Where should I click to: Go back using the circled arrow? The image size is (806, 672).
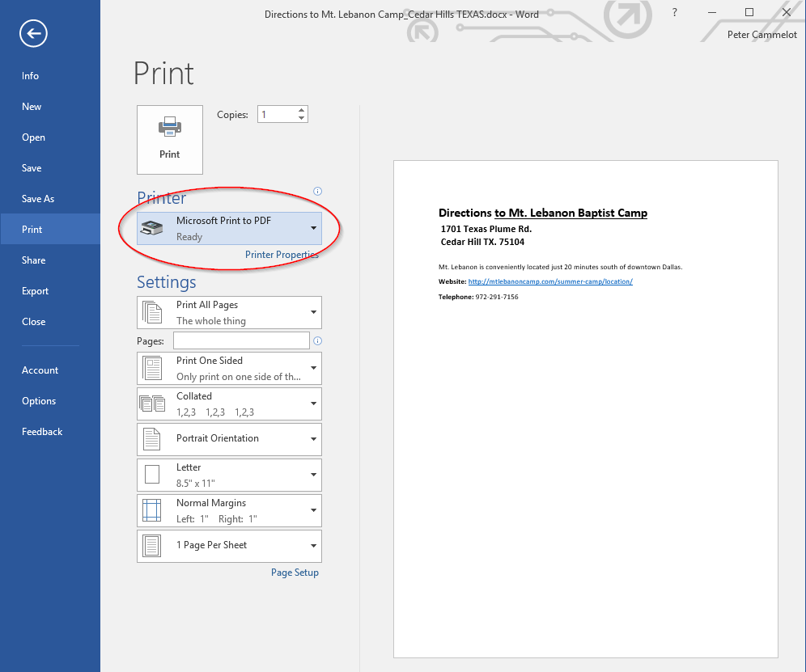pyautogui.click(x=33, y=33)
